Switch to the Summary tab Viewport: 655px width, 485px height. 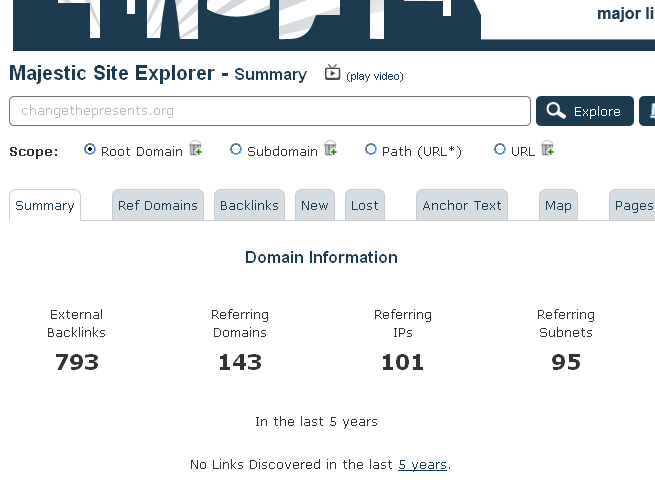point(45,205)
